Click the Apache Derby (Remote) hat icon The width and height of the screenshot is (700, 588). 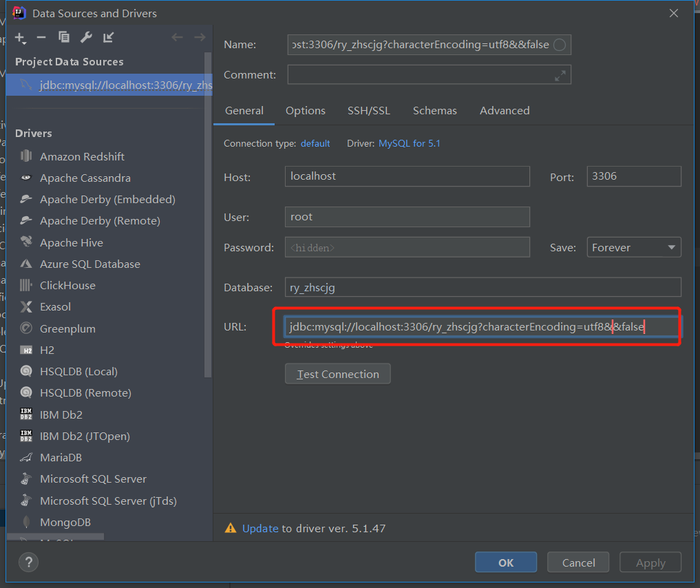click(26, 220)
